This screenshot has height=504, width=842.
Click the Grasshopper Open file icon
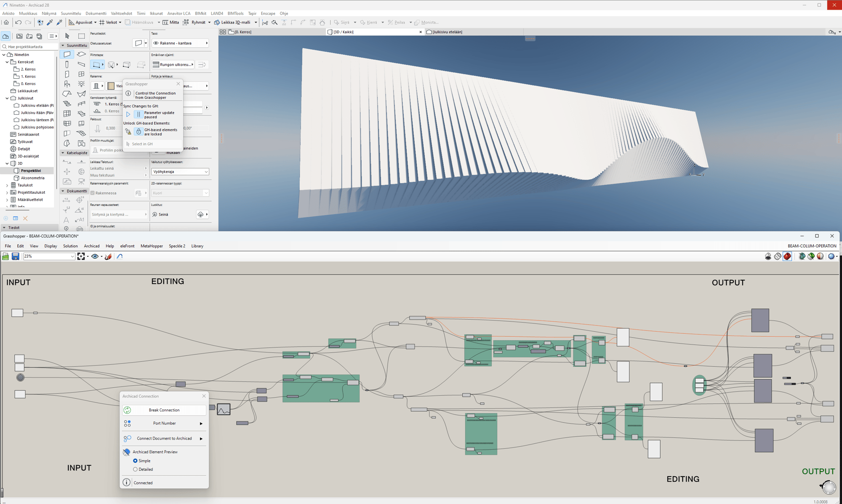click(6, 256)
